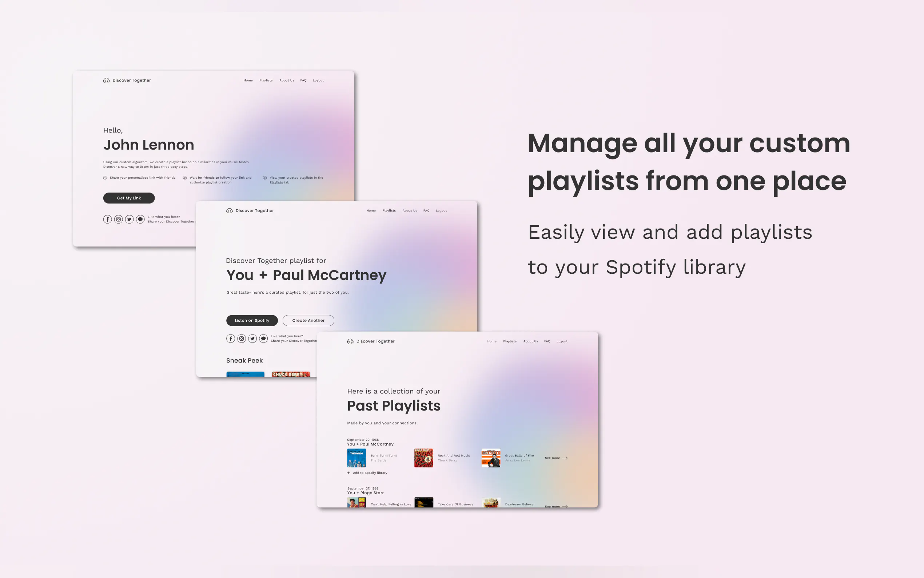Open the Byrds Turn! Turn! Turn! album cover
The height and width of the screenshot is (578, 924).
click(357, 458)
